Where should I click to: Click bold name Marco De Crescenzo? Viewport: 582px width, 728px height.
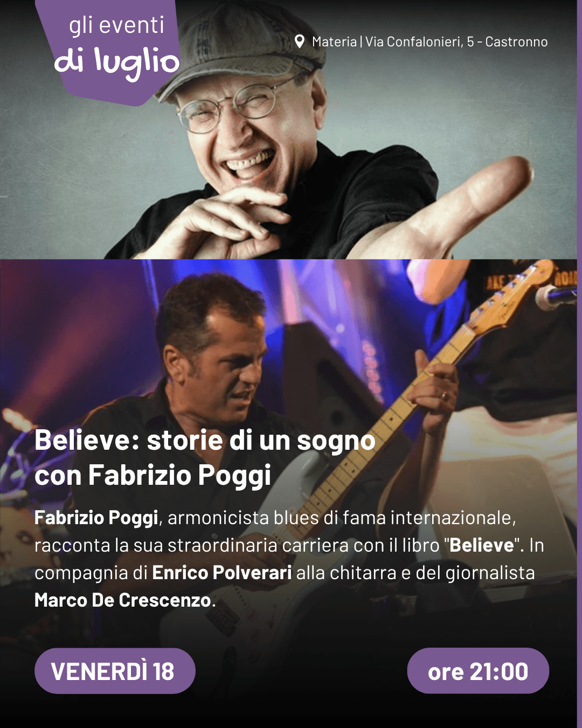[x=123, y=600]
